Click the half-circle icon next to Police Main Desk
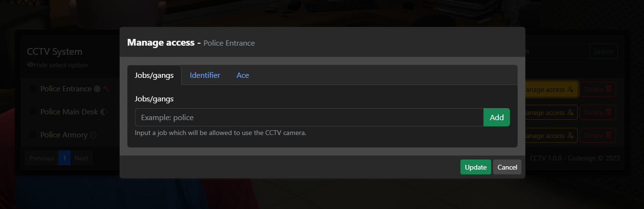 click(103, 112)
